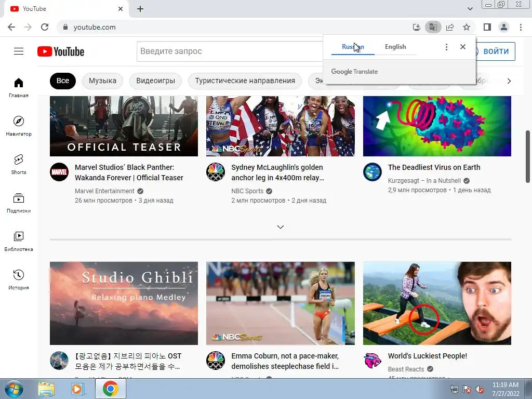
Task: Click the muted volume tray icon
Action: [x=480, y=389]
